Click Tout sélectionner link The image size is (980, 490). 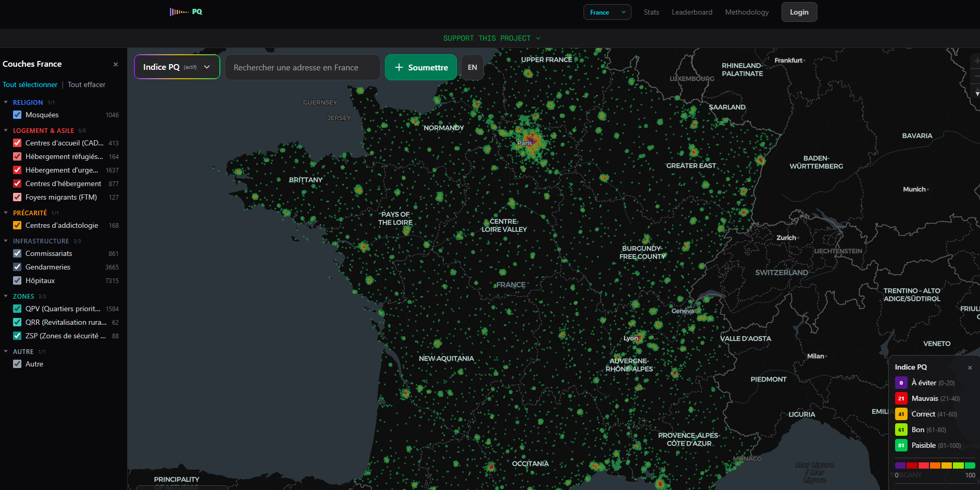tap(30, 84)
